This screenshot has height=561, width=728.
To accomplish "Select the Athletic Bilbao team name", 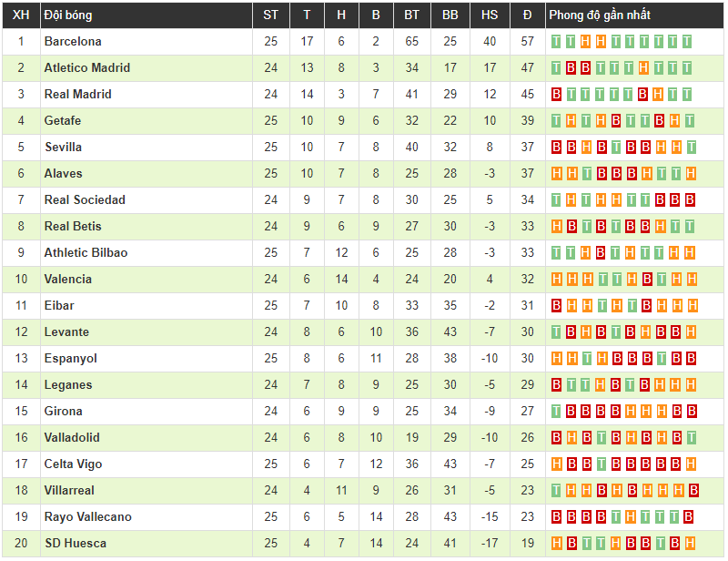I will pos(86,252).
